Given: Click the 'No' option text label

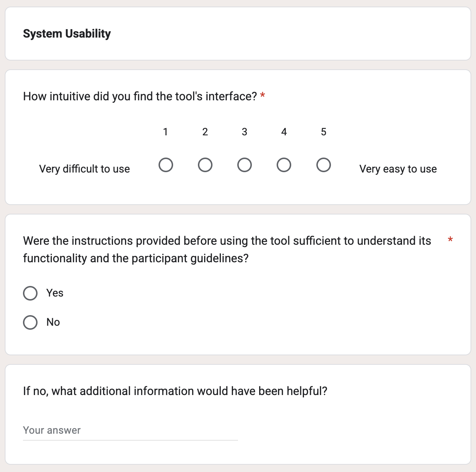Looking at the screenshot, I should click(x=53, y=322).
